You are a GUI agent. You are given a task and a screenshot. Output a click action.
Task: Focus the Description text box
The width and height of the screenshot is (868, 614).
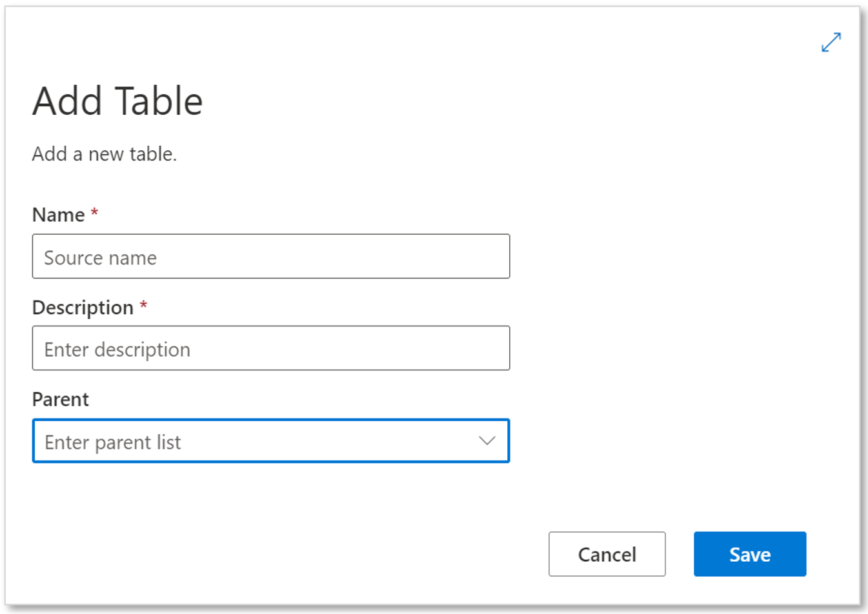tap(271, 348)
